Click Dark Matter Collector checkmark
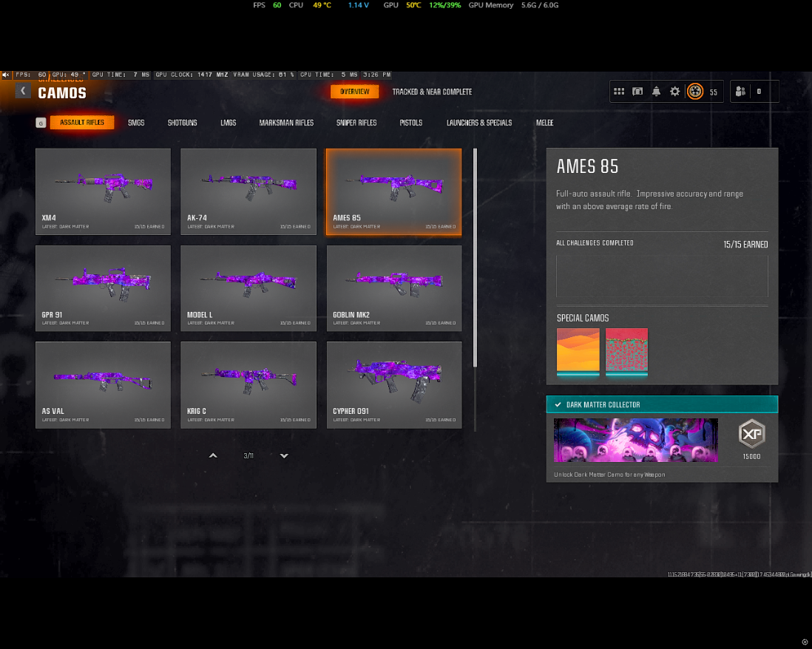 [558, 405]
